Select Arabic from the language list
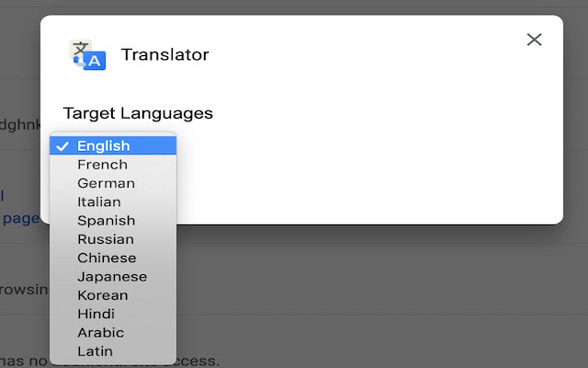The image size is (588, 368). pyautogui.click(x=101, y=332)
